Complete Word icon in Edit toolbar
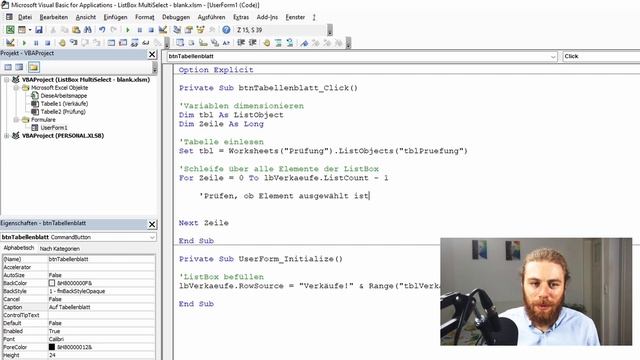This screenshot has width=640, height=360. pyautogui.click(x=226, y=43)
